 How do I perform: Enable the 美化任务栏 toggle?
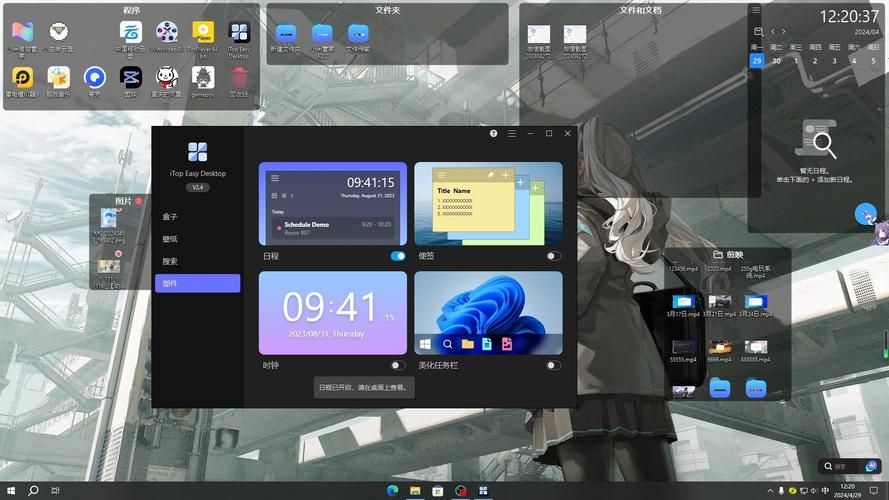click(553, 366)
